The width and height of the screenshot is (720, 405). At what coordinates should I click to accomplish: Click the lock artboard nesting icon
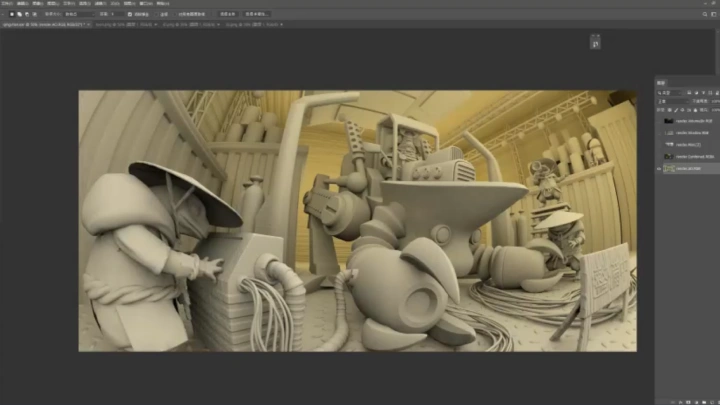point(689,110)
